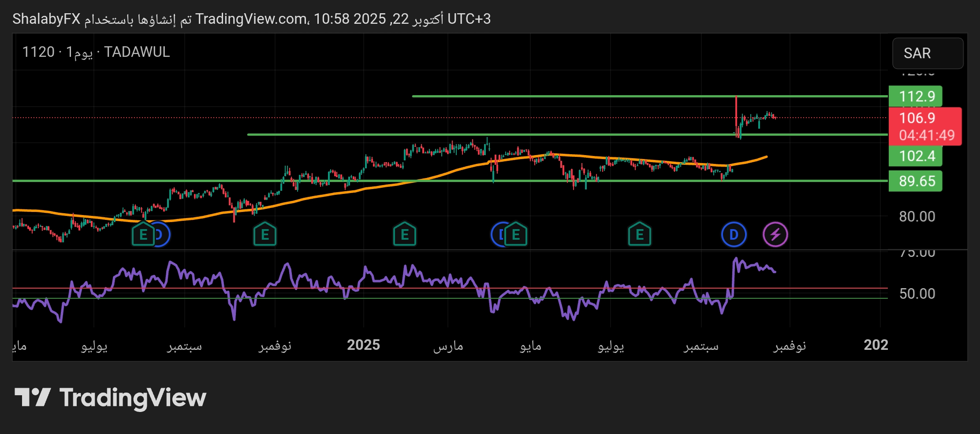Click the purple lightning bolt event icon
The width and height of the screenshot is (980, 434).
click(x=775, y=234)
